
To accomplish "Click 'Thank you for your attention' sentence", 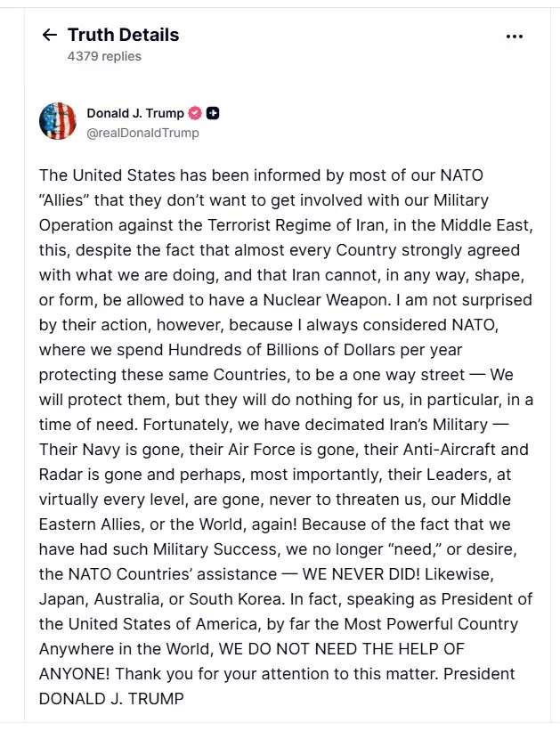I will tap(239, 674).
